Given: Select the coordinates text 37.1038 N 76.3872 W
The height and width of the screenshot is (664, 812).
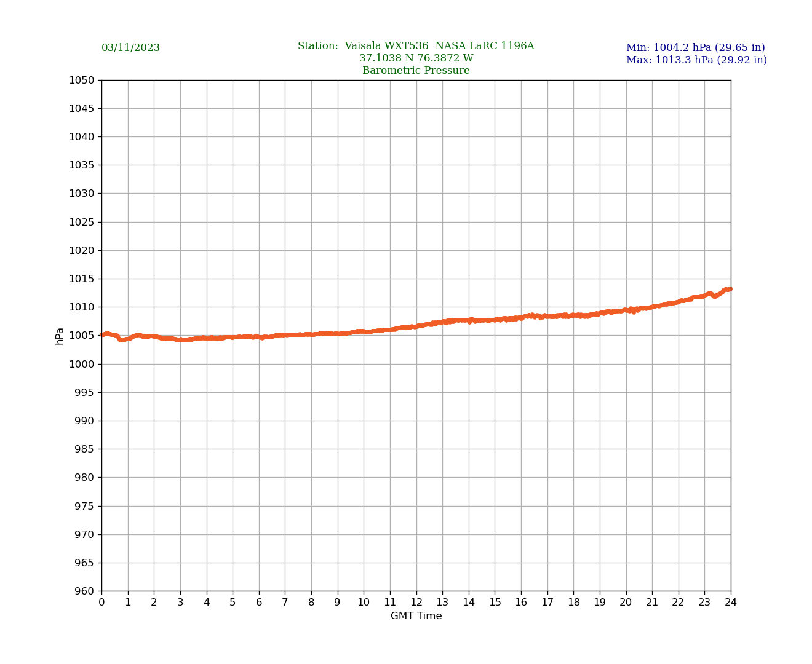Looking at the screenshot, I should point(416,58).
